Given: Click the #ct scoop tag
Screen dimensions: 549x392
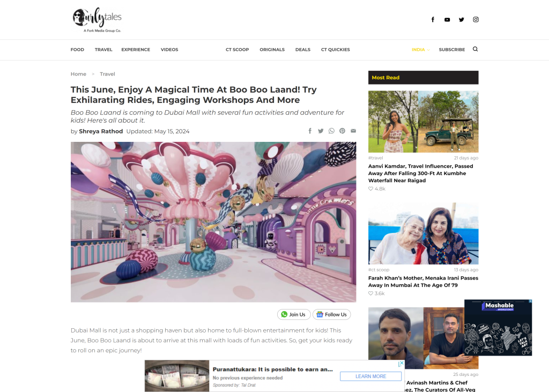Looking at the screenshot, I should click(x=379, y=270).
